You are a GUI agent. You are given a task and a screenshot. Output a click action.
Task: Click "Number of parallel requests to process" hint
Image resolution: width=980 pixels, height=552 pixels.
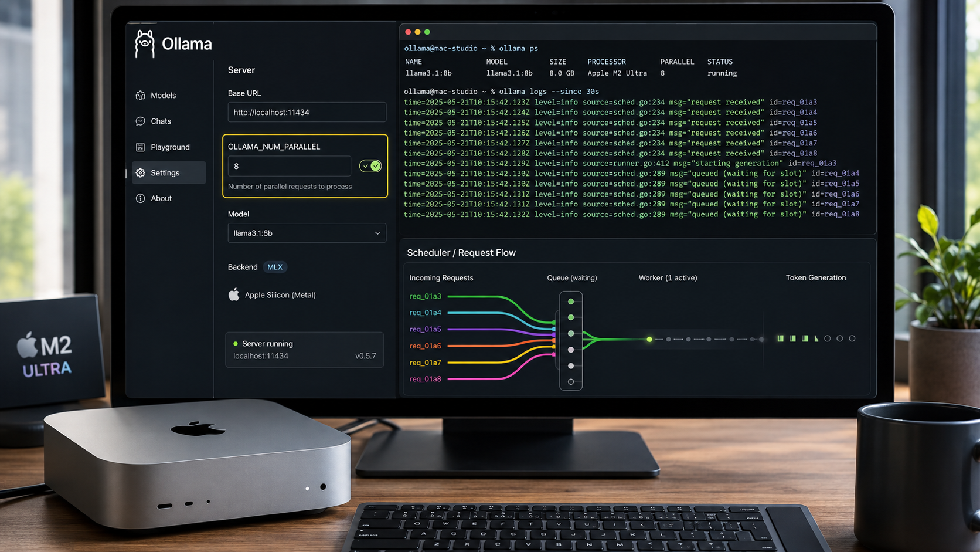(290, 187)
